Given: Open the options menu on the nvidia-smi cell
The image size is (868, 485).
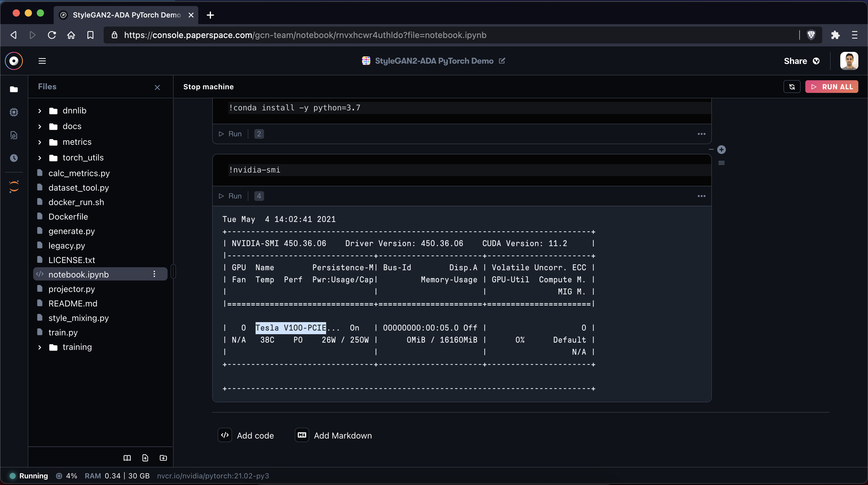Looking at the screenshot, I should [702, 196].
